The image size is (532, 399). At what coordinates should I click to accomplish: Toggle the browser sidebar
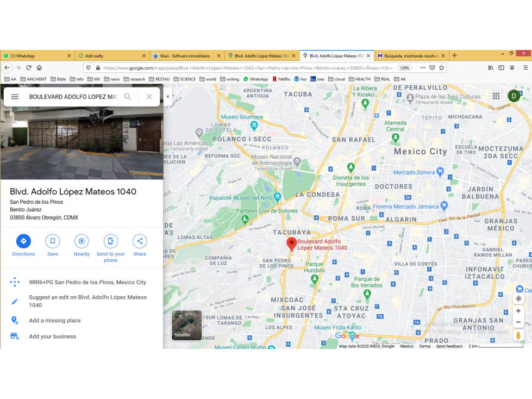coord(502,67)
